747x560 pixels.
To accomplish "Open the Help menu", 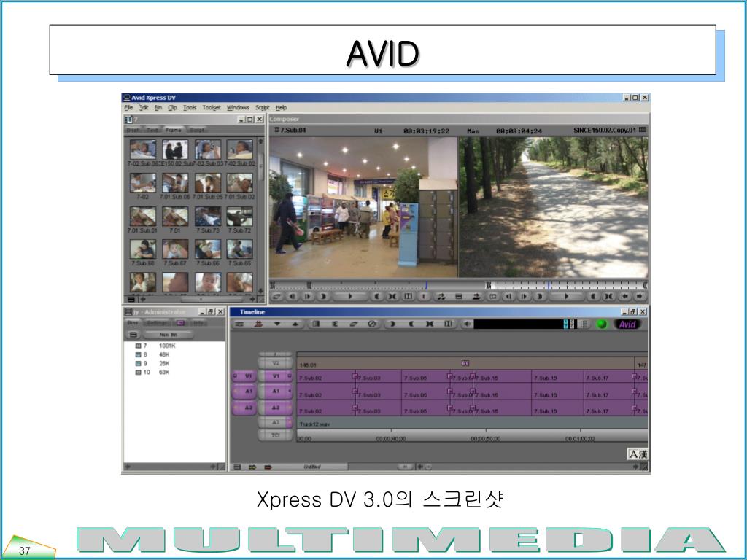I will (281, 108).
